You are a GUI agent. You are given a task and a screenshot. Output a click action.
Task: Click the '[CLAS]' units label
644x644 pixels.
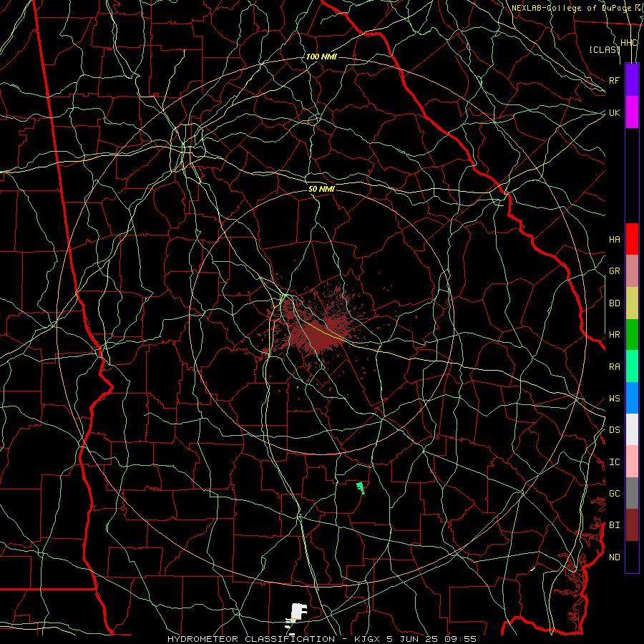605,49
